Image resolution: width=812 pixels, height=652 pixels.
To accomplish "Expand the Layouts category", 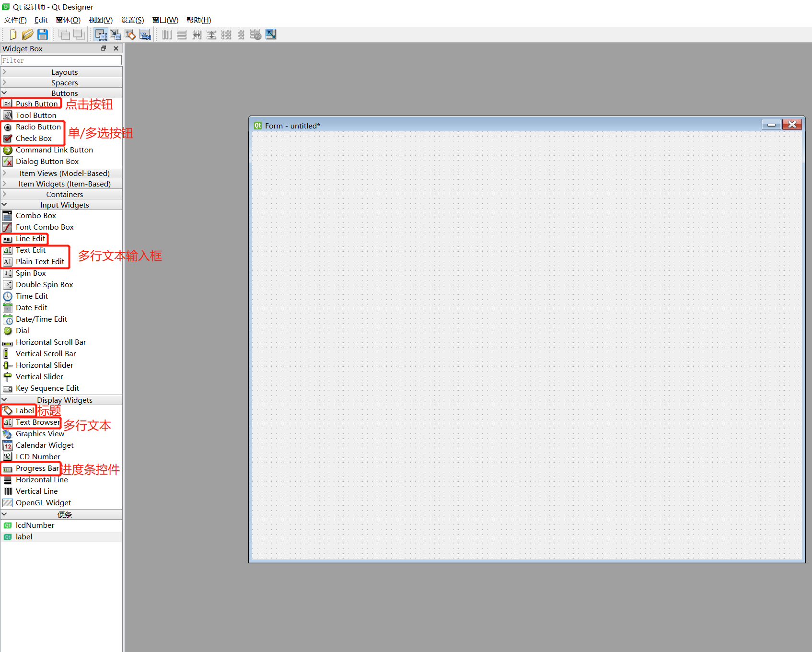I will 62,71.
